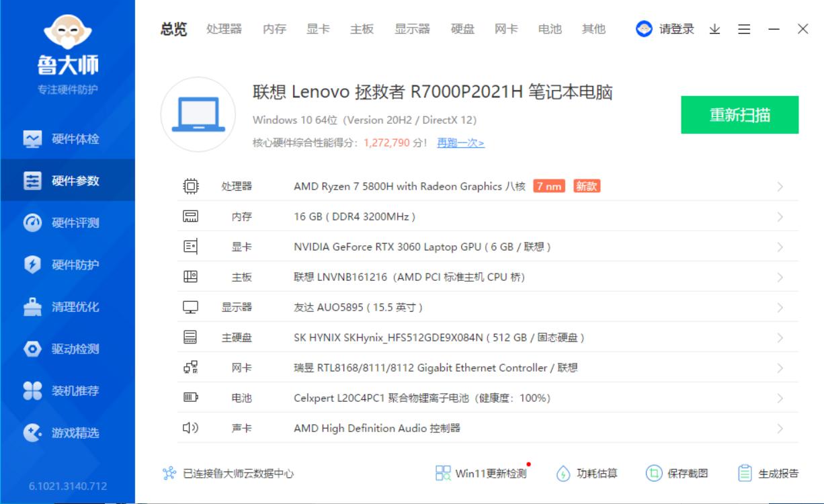Click 保存截图 to save screenshot
This screenshot has width=824, height=504.
pyautogui.click(x=677, y=473)
